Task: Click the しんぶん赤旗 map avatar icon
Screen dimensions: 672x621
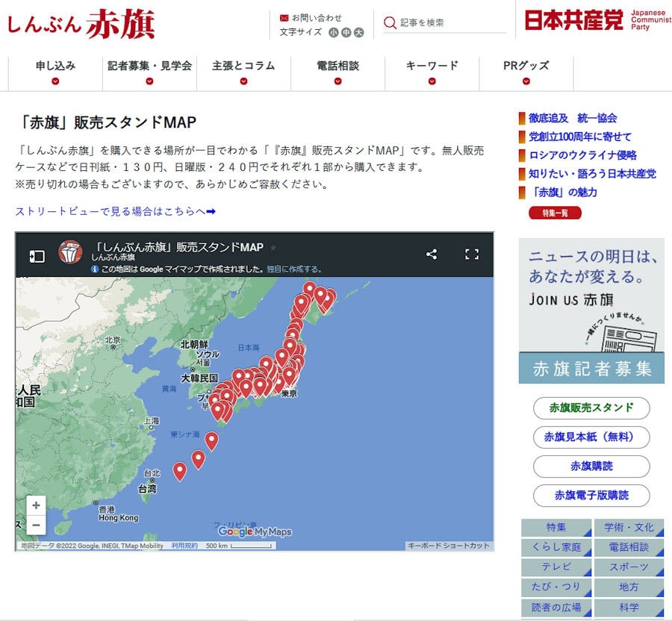Action: click(70, 252)
